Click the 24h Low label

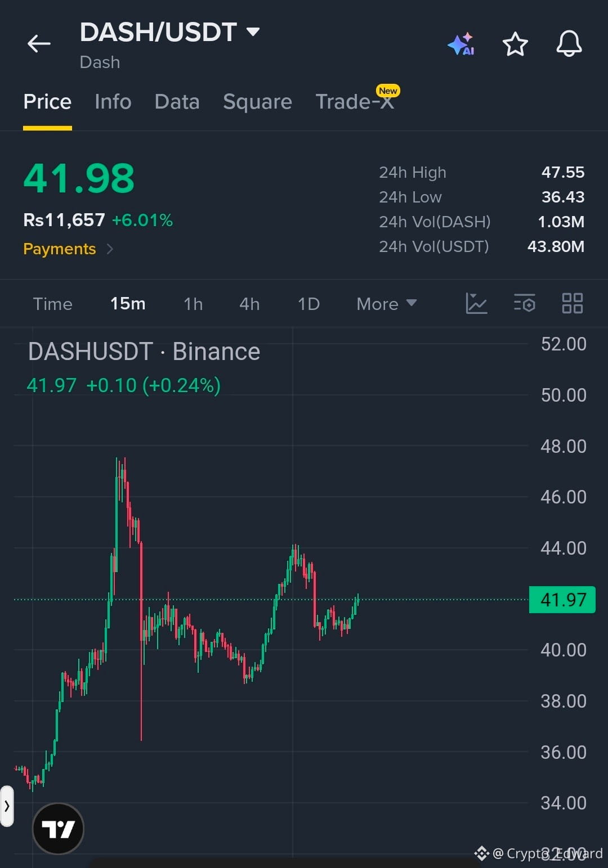pos(410,197)
